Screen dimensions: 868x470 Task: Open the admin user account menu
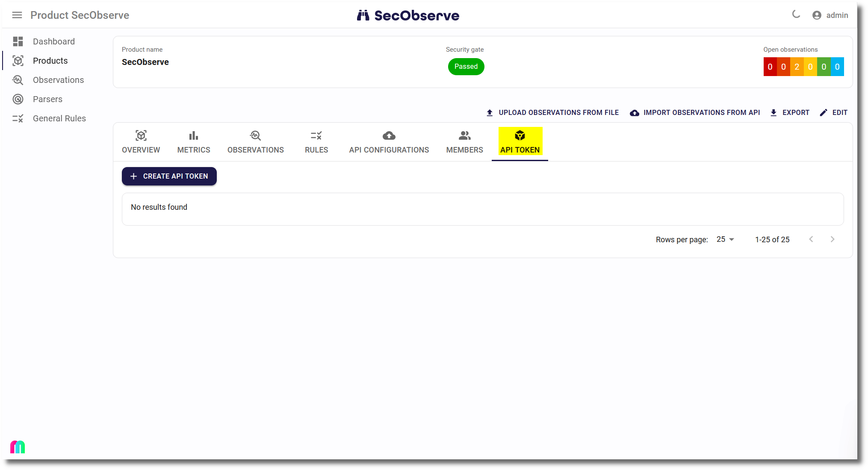pyautogui.click(x=830, y=15)
